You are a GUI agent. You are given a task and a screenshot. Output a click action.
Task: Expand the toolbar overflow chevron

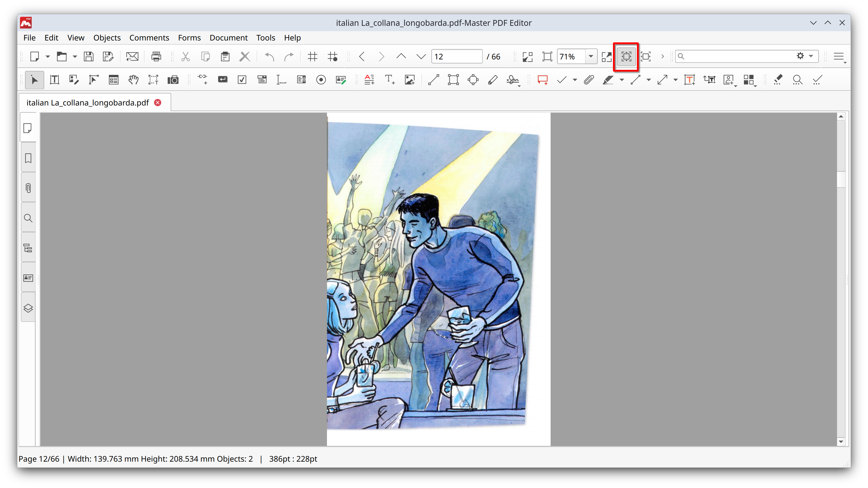[662, 56]
